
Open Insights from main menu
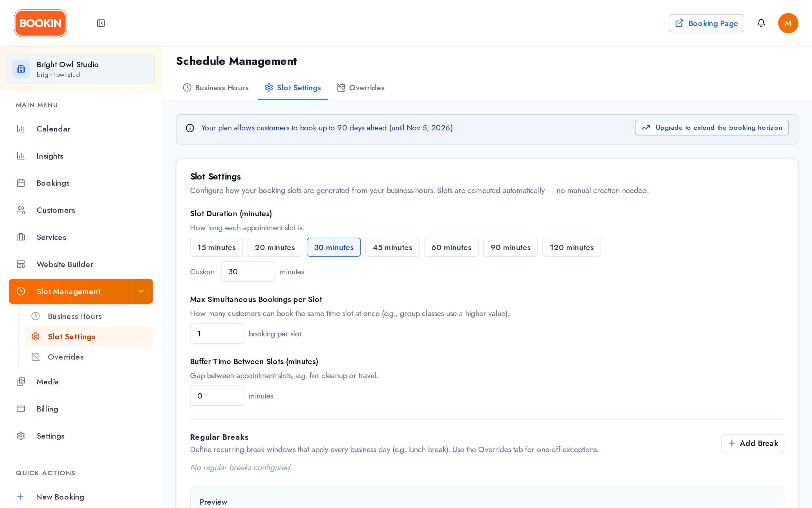(x=81, y=156)
